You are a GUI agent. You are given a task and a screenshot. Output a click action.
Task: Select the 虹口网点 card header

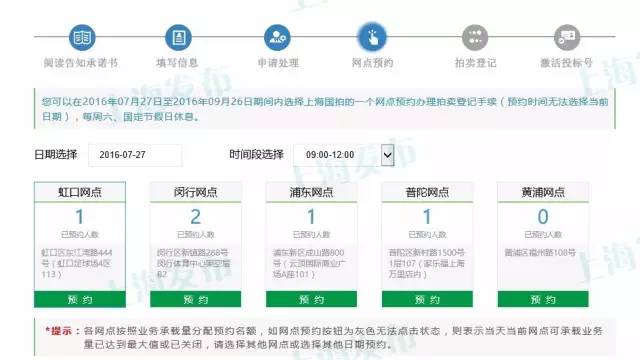click(80, 192)
